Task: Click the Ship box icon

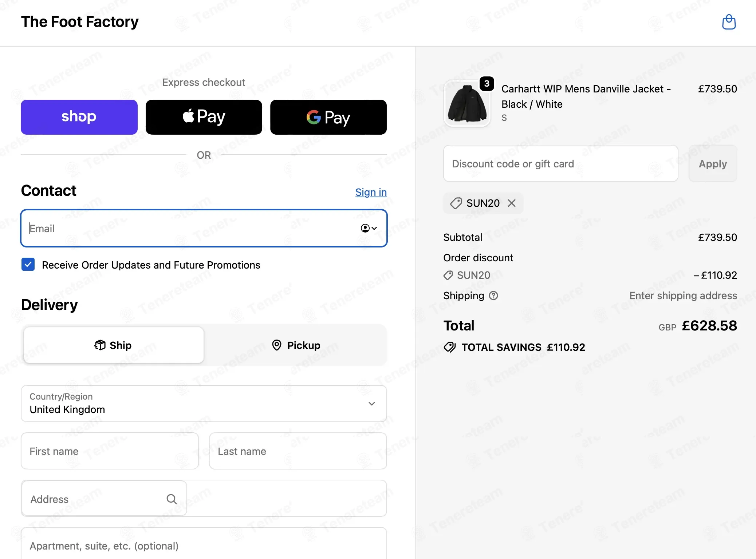Action: (100, 345)
